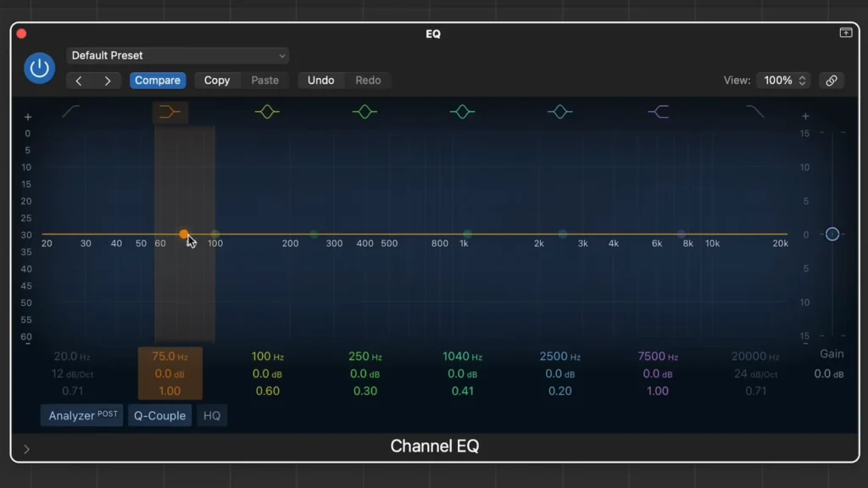Image resolution: width=868 pixels, height=488 pixels.
Task: Select the orange band 0.0 dB gain value
Action: [170, 374]
